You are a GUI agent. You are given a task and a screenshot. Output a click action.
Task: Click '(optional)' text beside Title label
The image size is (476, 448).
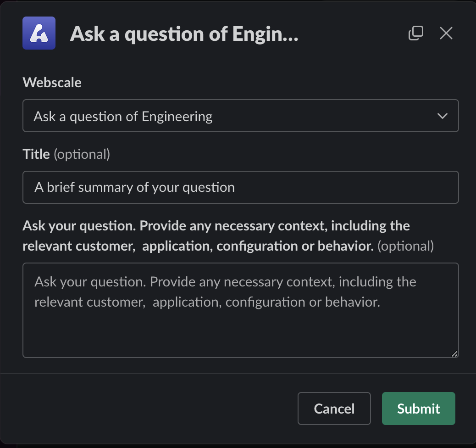pos(82,154)
